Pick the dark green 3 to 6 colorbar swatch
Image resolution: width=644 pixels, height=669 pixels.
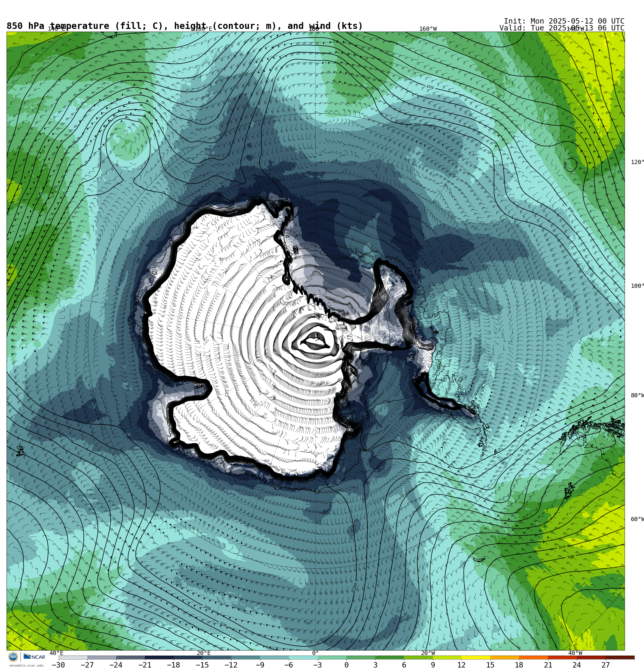tap(390, 657)
